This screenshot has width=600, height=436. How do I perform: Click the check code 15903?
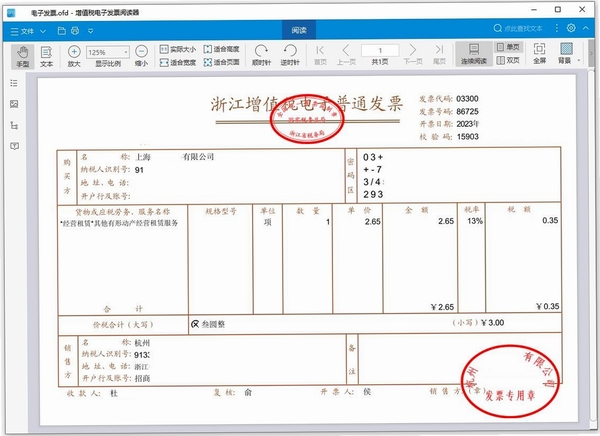(468, 137)
